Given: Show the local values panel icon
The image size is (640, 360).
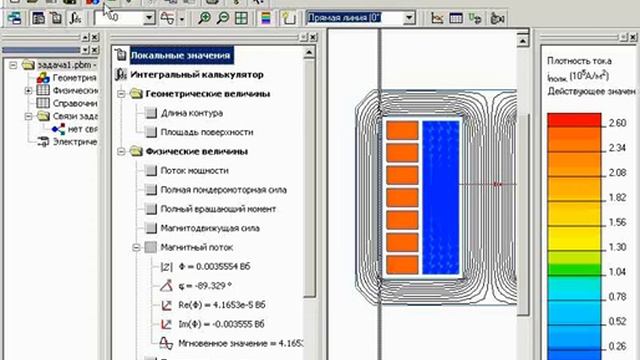Looking at the screenshot, I should click(x=38, y=18).
